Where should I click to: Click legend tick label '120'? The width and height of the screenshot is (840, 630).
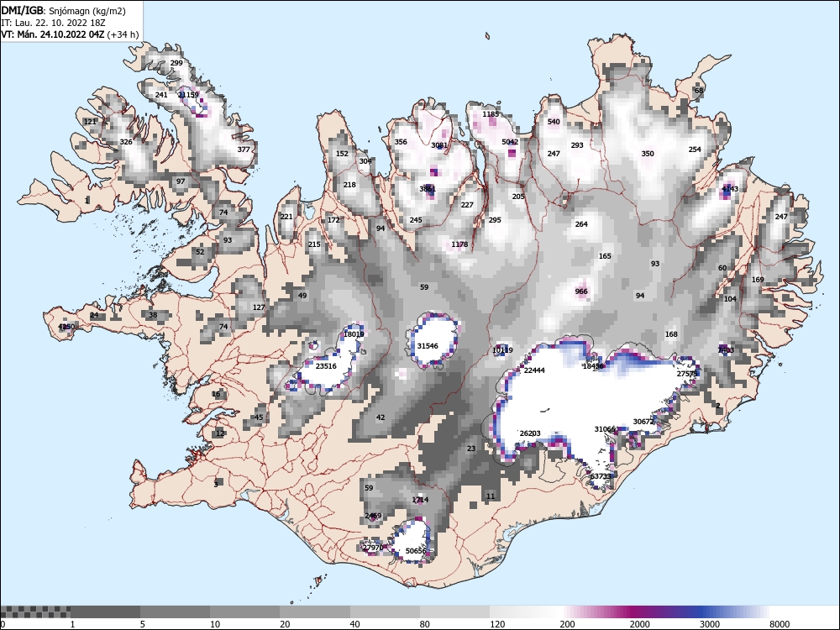pyautogui.click(x=497, y=624)
